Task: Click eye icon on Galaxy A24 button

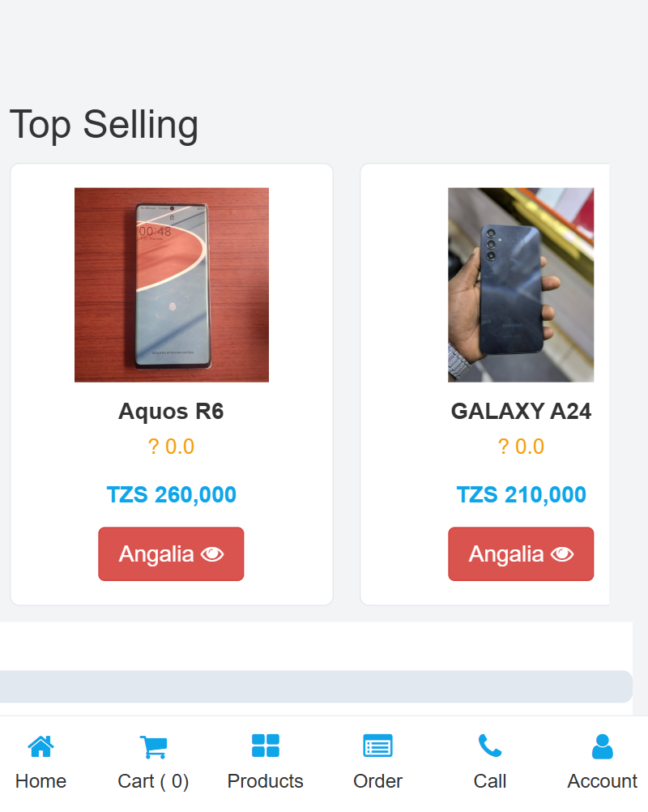Action: [x=562, y=554]
